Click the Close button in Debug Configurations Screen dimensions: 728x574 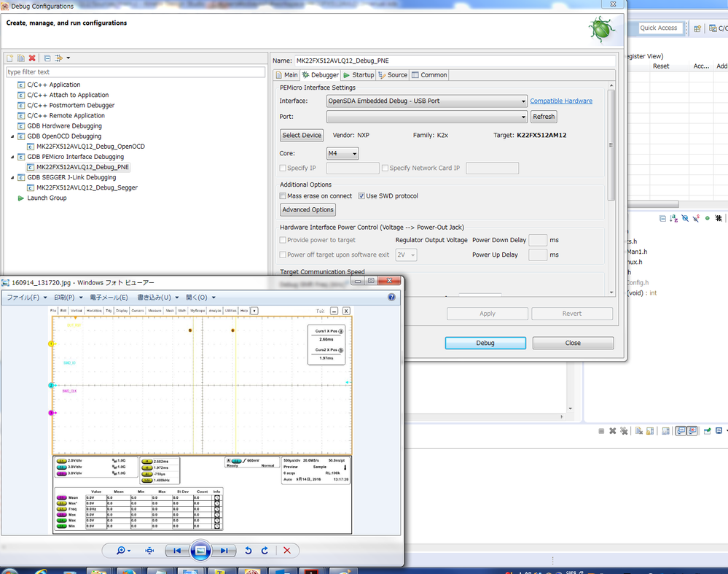pyautogui.click(x=573, y=343)
